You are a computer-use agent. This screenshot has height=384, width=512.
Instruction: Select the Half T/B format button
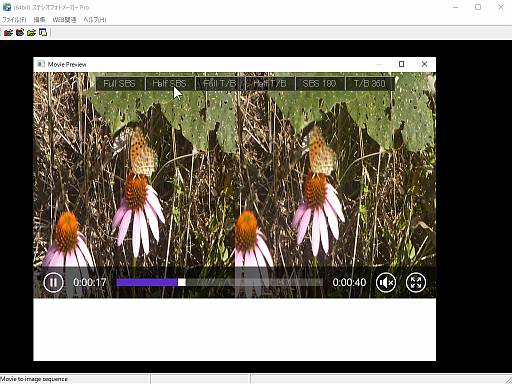coord(270,83)
